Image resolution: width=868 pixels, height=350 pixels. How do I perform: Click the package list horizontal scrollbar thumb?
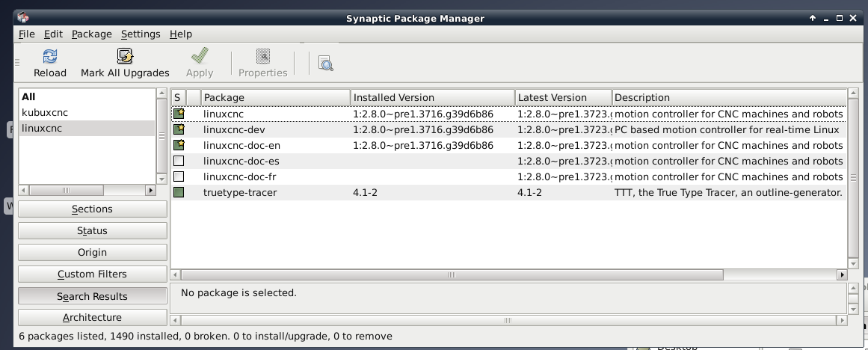(452, 274)
